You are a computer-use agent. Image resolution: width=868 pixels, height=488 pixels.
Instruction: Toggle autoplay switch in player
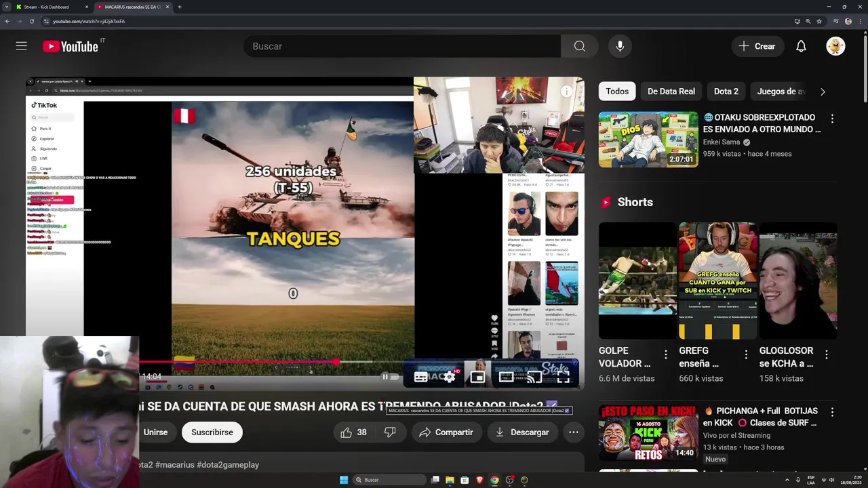click(x=391, y=378)
